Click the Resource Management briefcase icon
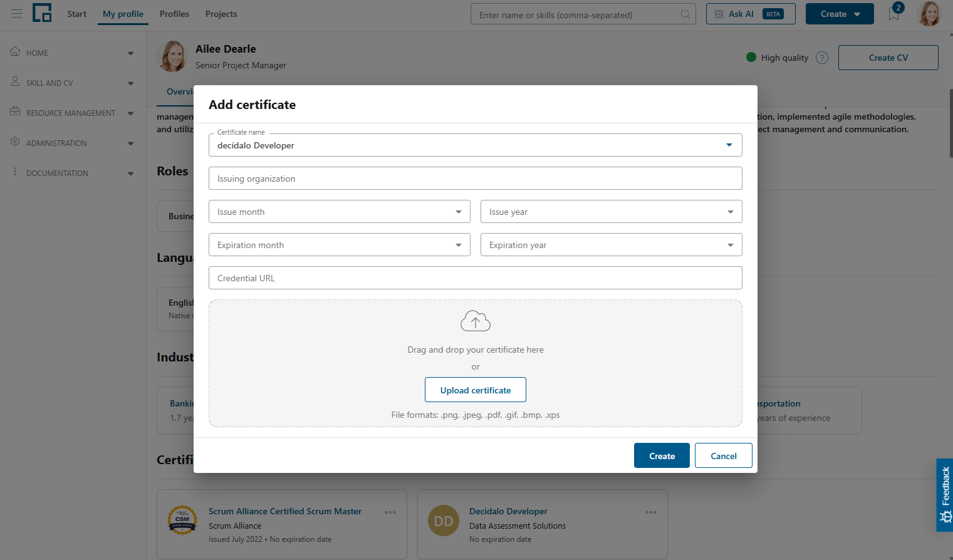The width and height of the screenshot is (953, 560). [15, 112]
